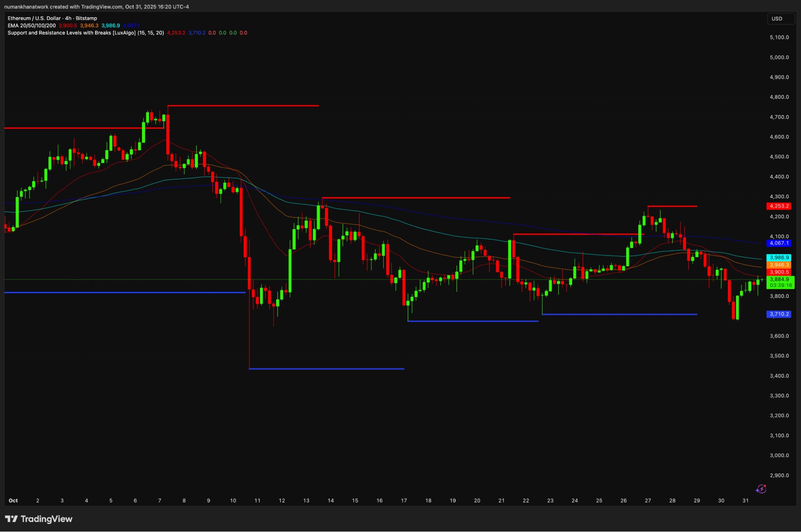This screenshot has width=801, height=532.
Task: Click the snapshot credit text at the top
Action: click(96, 7)
